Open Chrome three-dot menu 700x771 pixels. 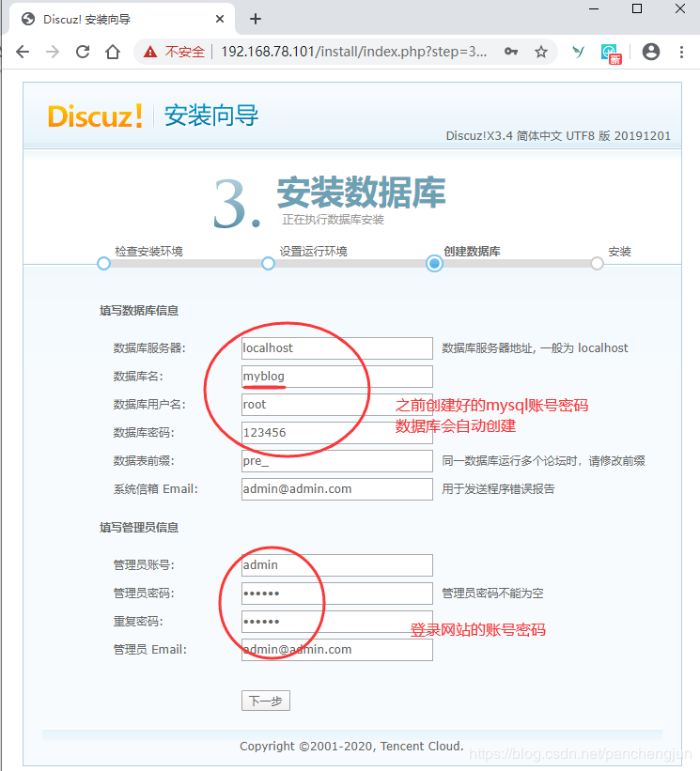click(681, 52)
